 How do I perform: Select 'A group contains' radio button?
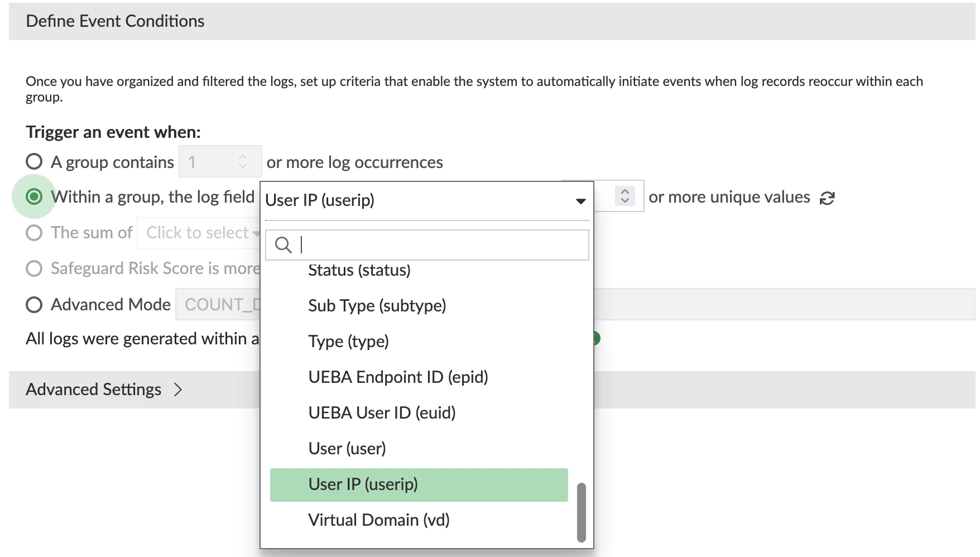(x=34, y=162)
